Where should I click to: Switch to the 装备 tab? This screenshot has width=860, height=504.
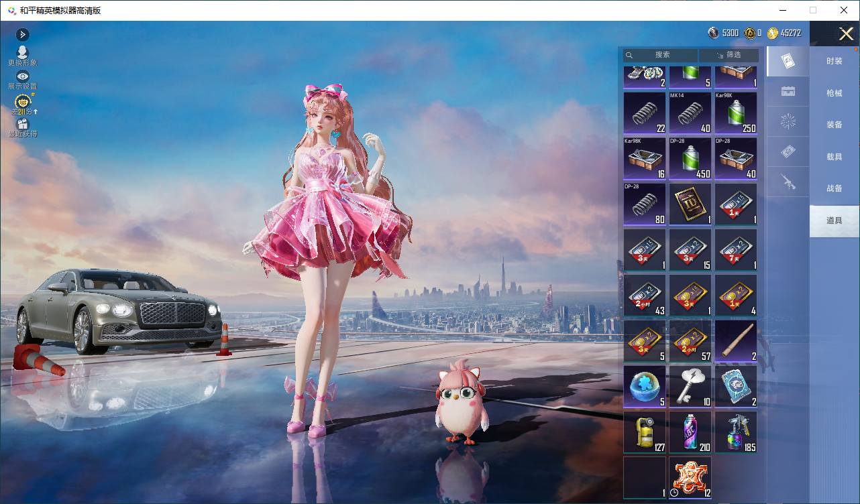835,125
